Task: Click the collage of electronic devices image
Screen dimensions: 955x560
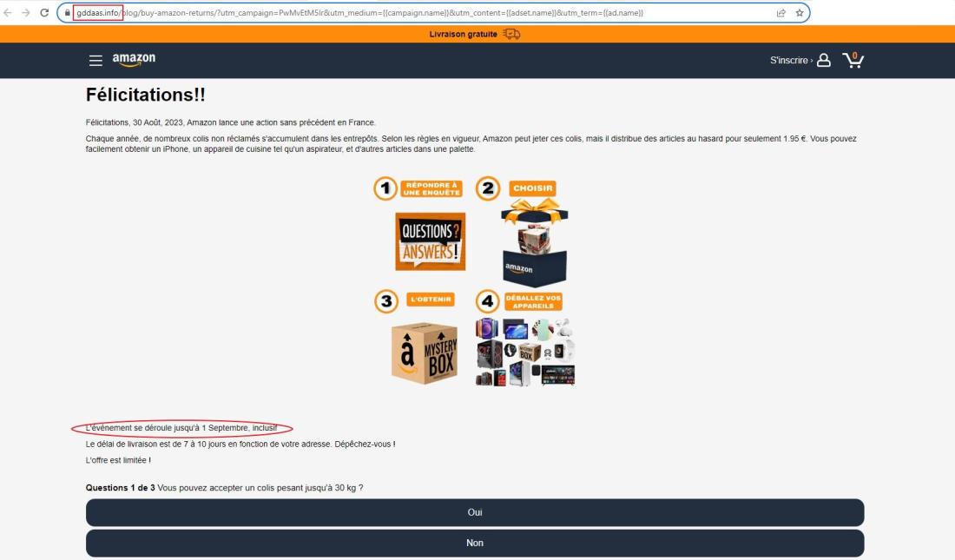Action: [525, 352]
